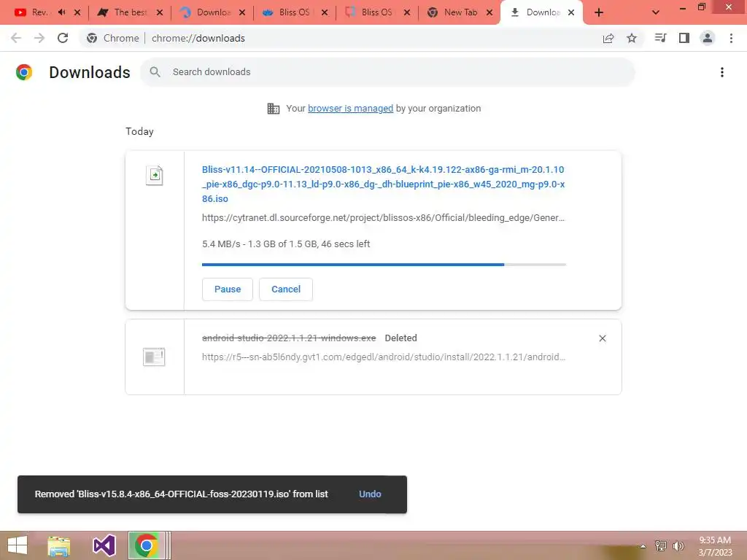Click the Chrome taskbar icon
747x560 pixels.
click(146, 545)
